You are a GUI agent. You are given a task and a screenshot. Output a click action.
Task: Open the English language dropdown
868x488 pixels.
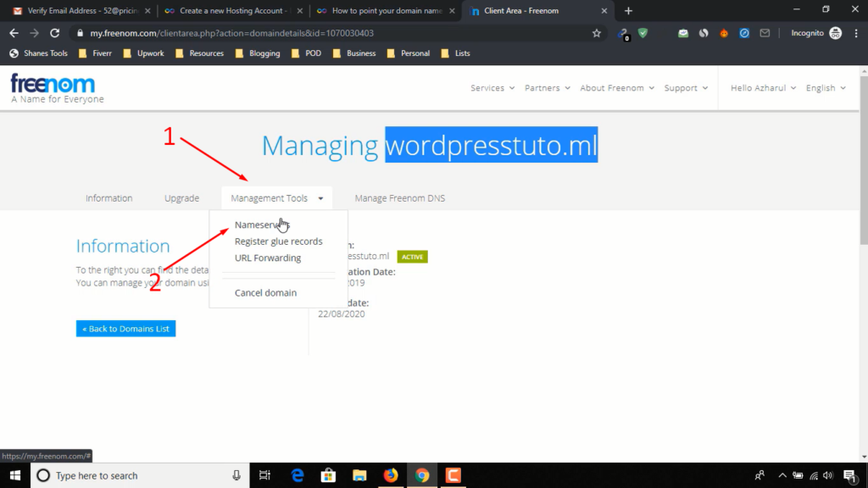coord(826,88)
